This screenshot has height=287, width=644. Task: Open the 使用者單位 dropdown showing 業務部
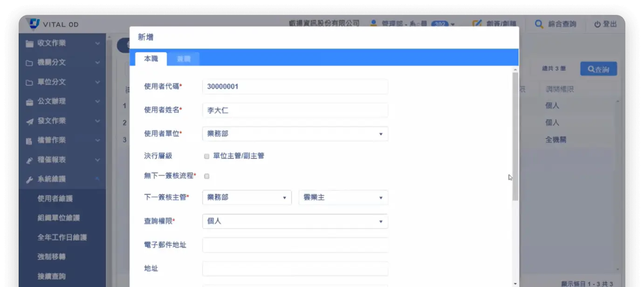point(295,133)
